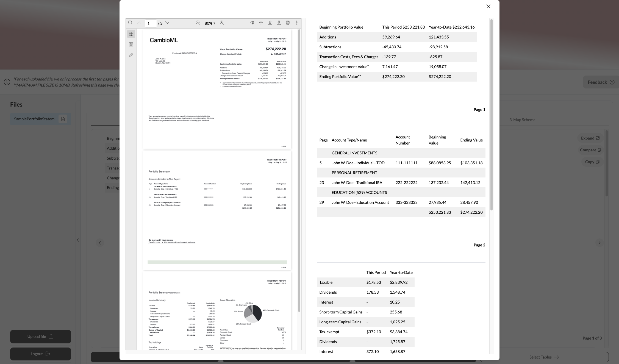
Task: Enter full screen with the arrows icon
Action: click(x=261, y=23)
